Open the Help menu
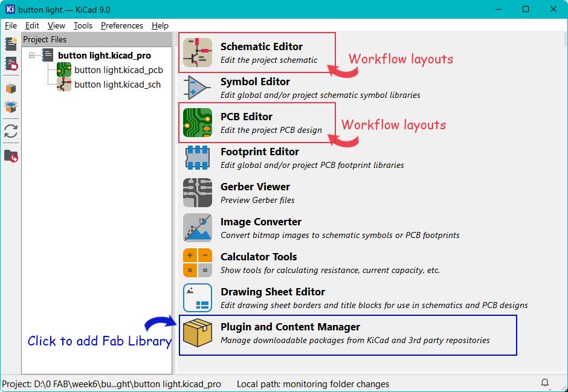The image size is (568, 392). [160, 26]
